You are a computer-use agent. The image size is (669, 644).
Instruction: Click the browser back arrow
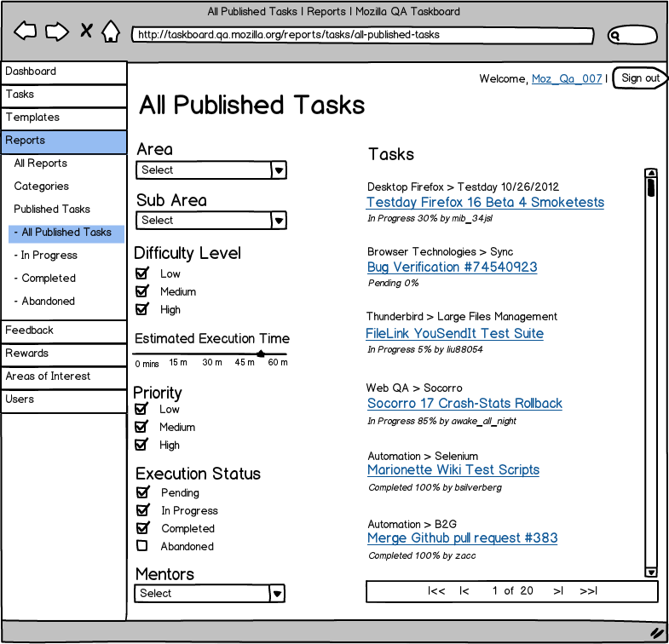pyautogui.click(x=26, y=32)
